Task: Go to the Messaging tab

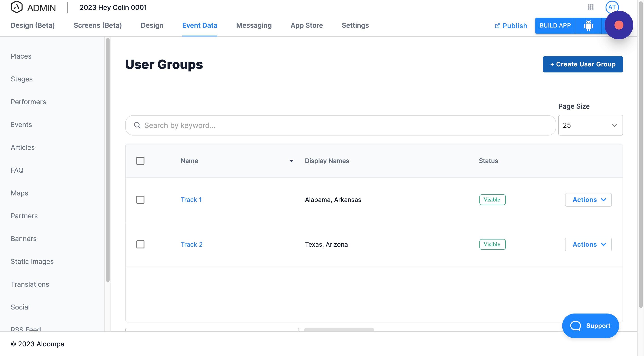Action: (254, 25)
